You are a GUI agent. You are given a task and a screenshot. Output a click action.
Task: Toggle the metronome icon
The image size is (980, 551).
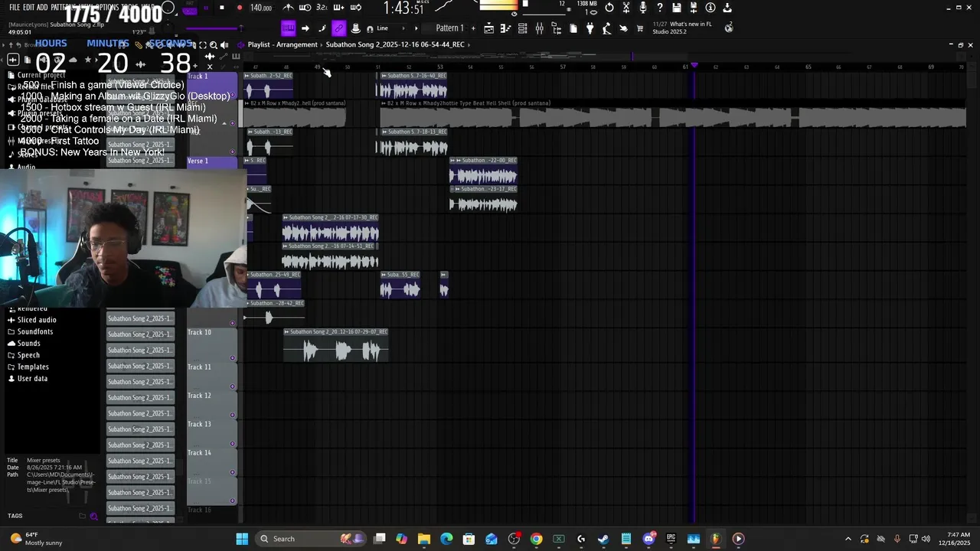coord(288,8)
